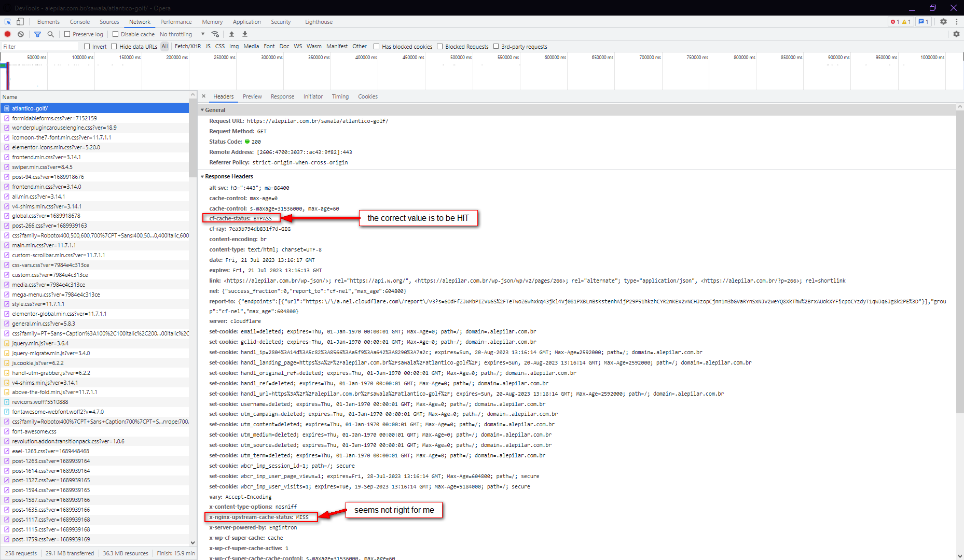Open network search magnifier
The image size is (964, 560).
click(50, 34)
